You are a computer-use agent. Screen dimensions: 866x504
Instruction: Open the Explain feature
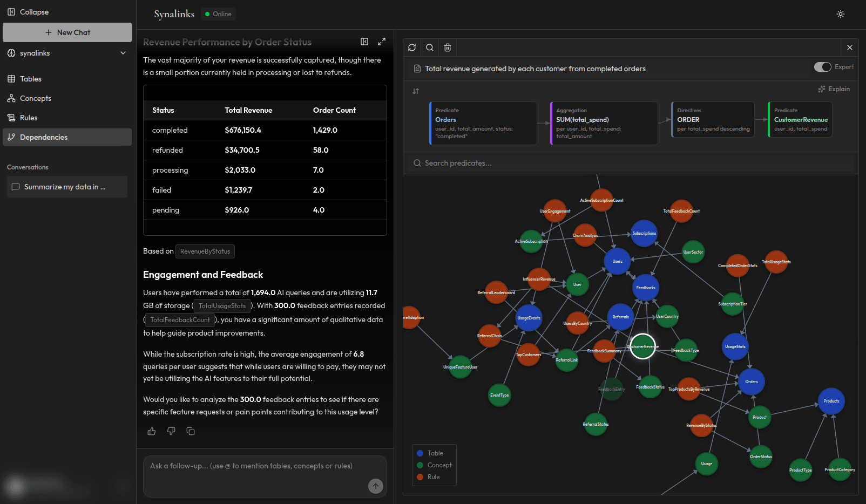click(x=834, y=88)
